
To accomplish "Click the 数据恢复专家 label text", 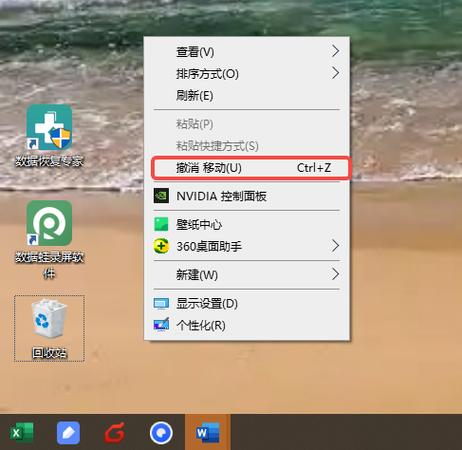I will point(49,161).
